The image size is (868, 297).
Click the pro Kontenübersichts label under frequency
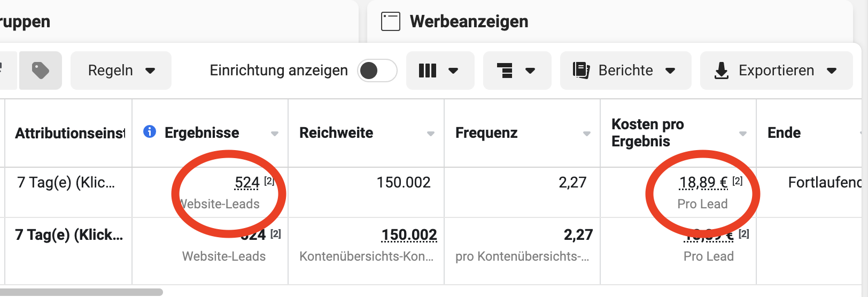pyautogui.click(x=522, y=256)
